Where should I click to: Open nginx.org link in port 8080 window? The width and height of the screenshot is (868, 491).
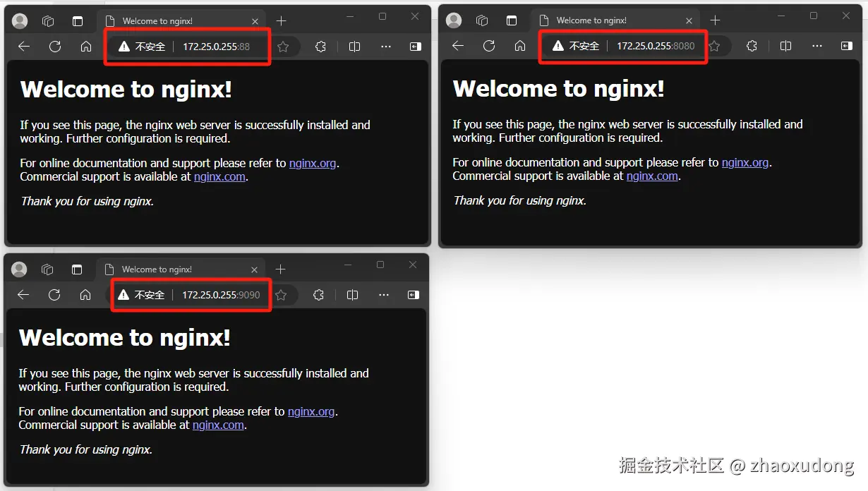(x=745, y=162)
